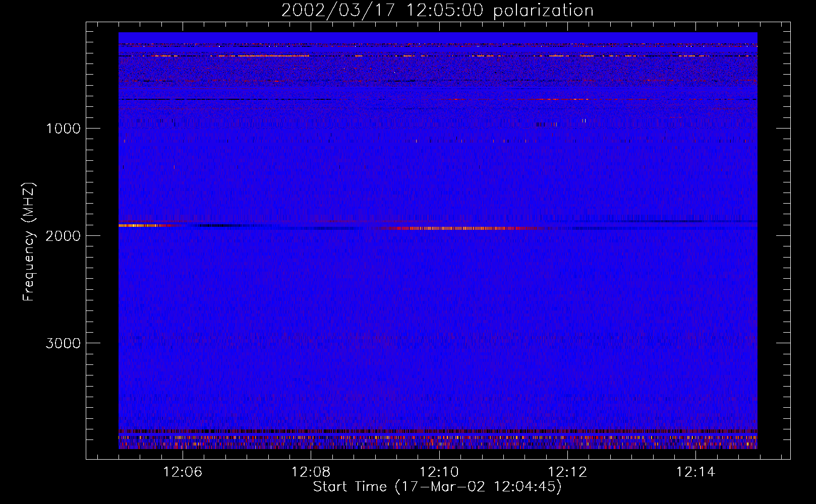This screenshot has width=816, height=504.
Task: Click the 3000 frequency tick label
Action: pos(63,343)
